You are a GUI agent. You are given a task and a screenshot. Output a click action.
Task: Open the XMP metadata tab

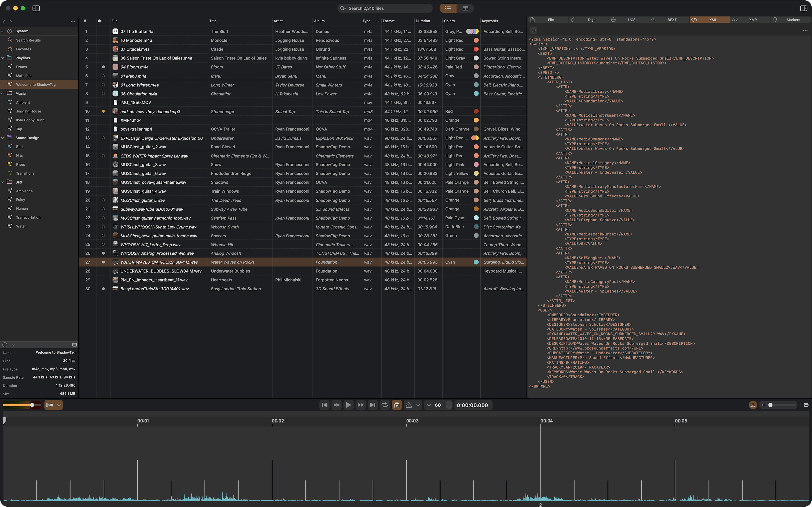(753, 19)
